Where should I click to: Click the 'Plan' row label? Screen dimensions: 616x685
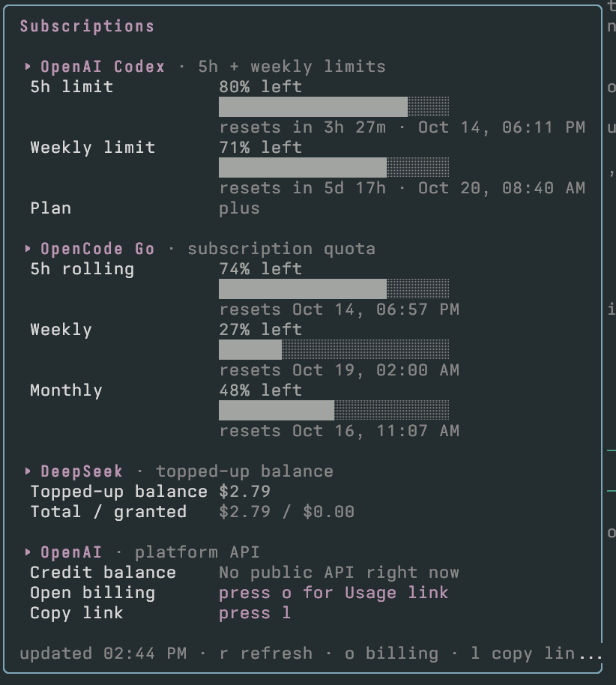pyautogui.click(x=51, y=208)
